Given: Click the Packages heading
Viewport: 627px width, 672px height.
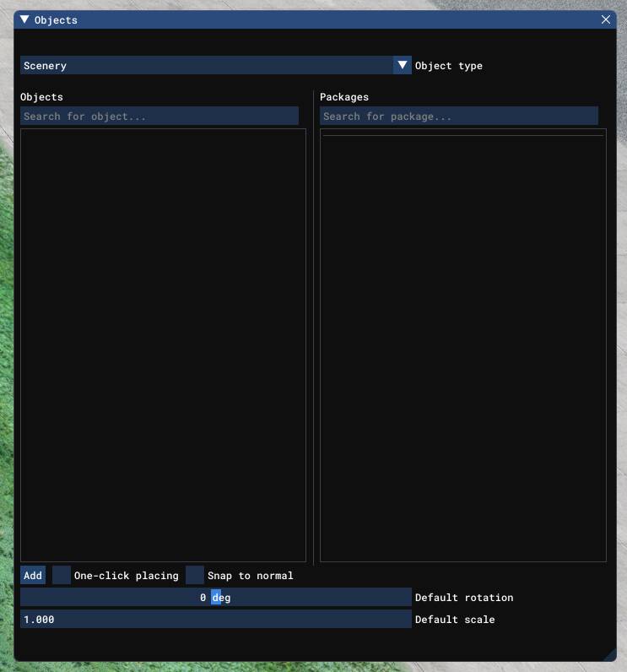Looking at the screenshot, I should [344, 97].
